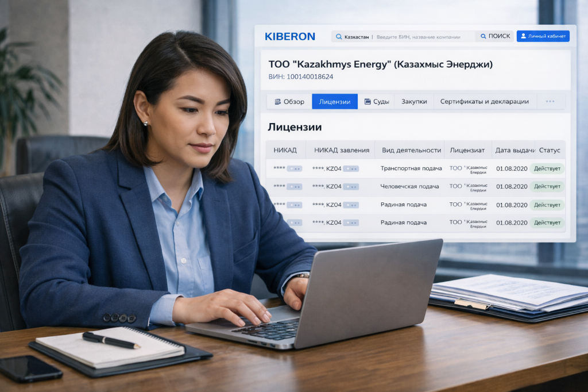This screenshot has width=588, height=392.
Task: Reveal the masked НИКАД in the Транспортная подача row
Action: 295,169
